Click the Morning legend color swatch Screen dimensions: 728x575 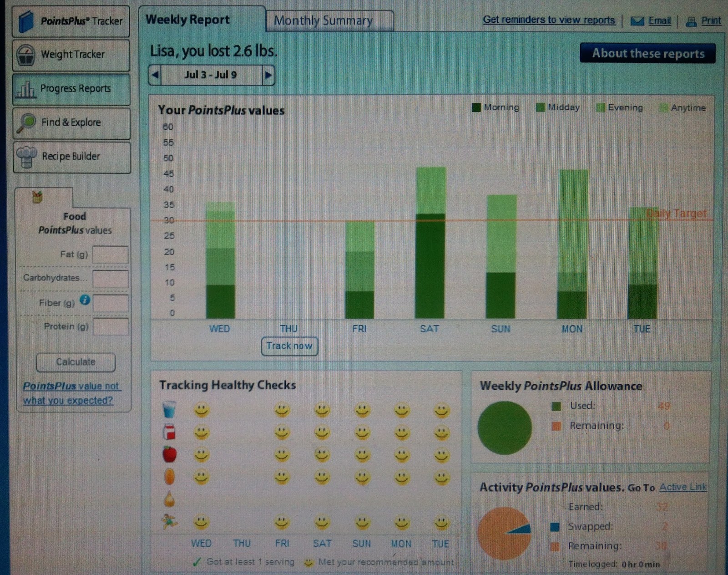476,107
